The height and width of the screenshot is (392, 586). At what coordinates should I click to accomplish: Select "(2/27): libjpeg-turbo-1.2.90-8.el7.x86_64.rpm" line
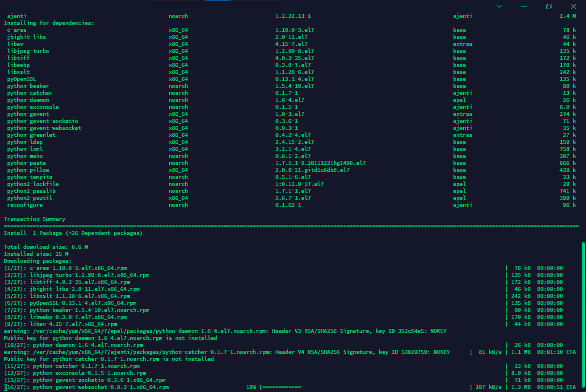coord(76,275)
